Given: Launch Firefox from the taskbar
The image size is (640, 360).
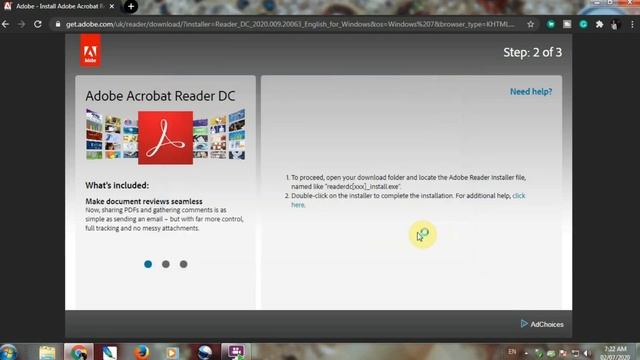Looking at the screenshot, I should coord(141,352).
